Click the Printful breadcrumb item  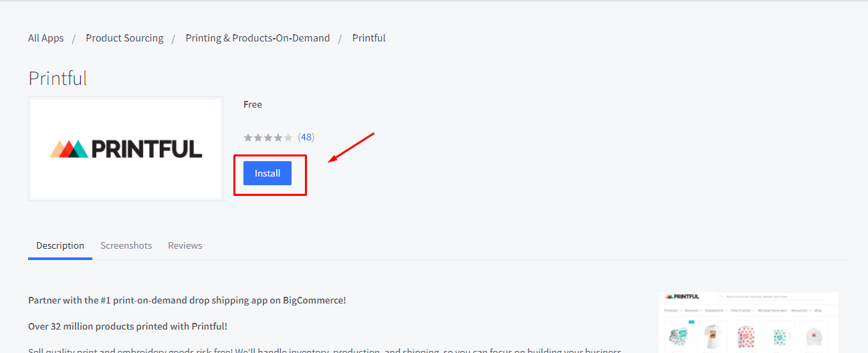[369, 38]
